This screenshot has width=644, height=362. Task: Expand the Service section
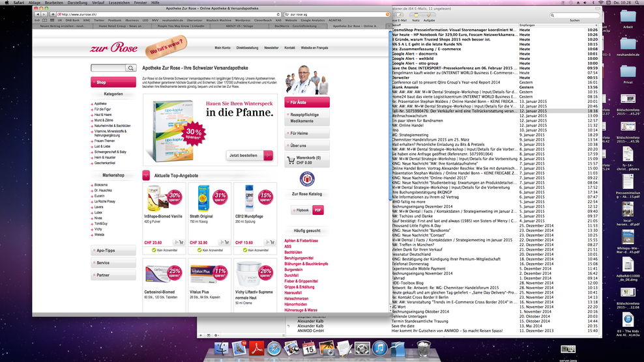coord(113,262)
